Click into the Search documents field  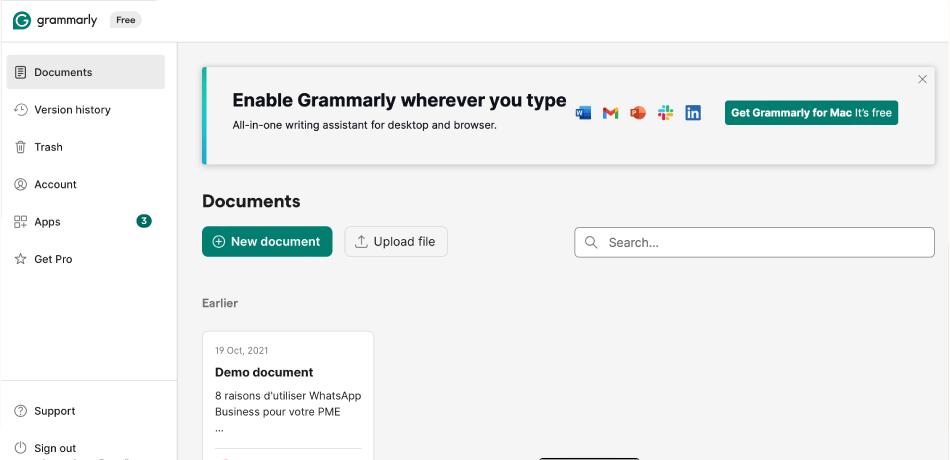[x=754, y=242]
